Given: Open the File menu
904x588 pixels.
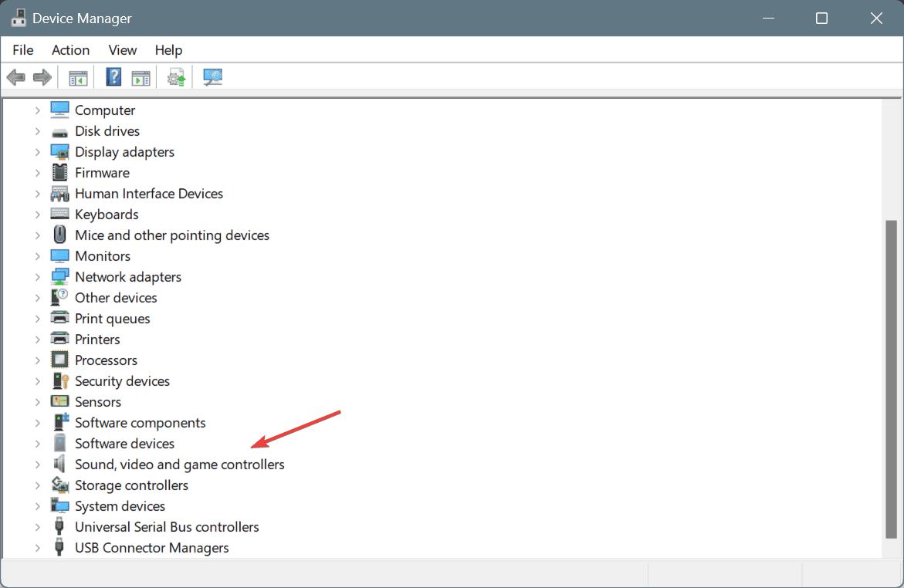Looking at the screenshot, I should [x=23, y=50].
